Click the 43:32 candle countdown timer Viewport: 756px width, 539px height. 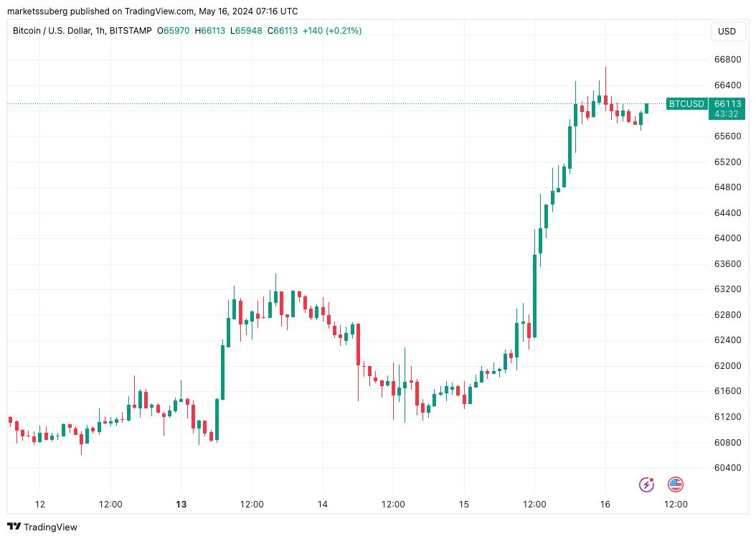[727, 114]
